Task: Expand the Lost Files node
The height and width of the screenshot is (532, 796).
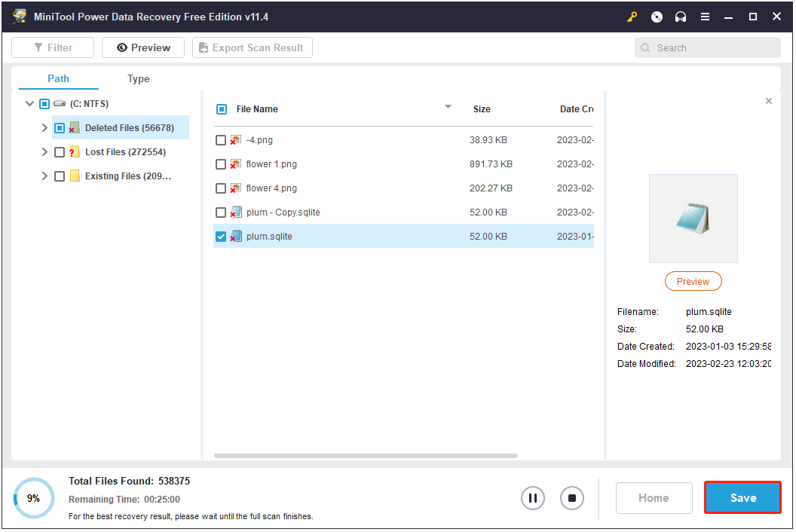Action: 44,151
